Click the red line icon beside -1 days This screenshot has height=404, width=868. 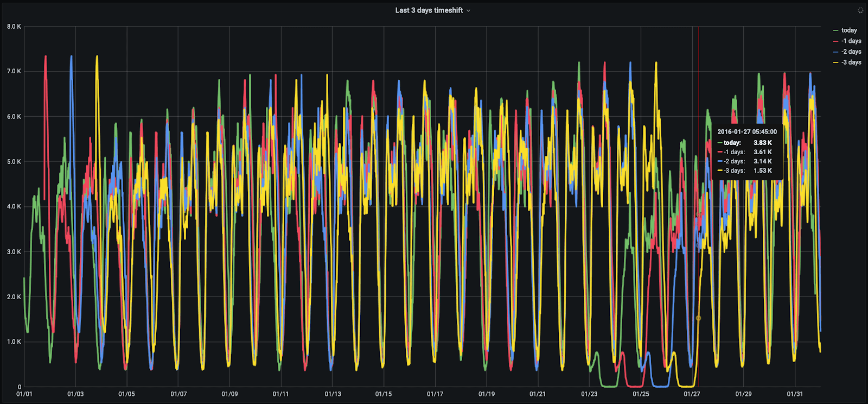(x=835, y=41)
